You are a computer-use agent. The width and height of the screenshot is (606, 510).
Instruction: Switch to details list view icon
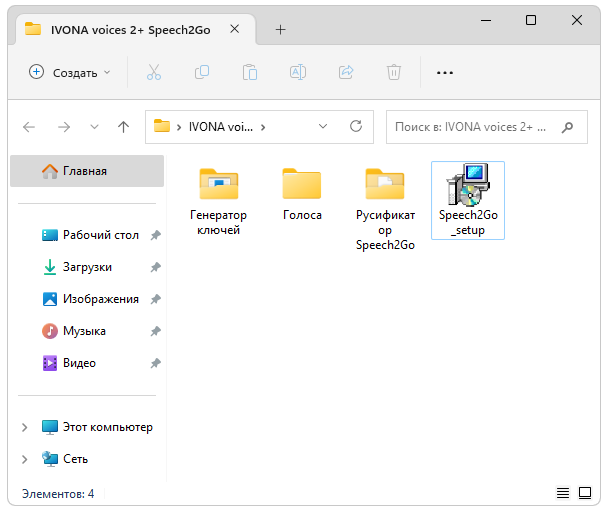click(563, 493)
